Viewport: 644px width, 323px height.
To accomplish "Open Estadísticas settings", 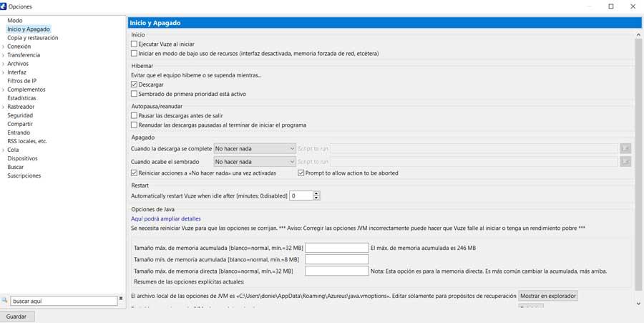I will click(21, 98).
